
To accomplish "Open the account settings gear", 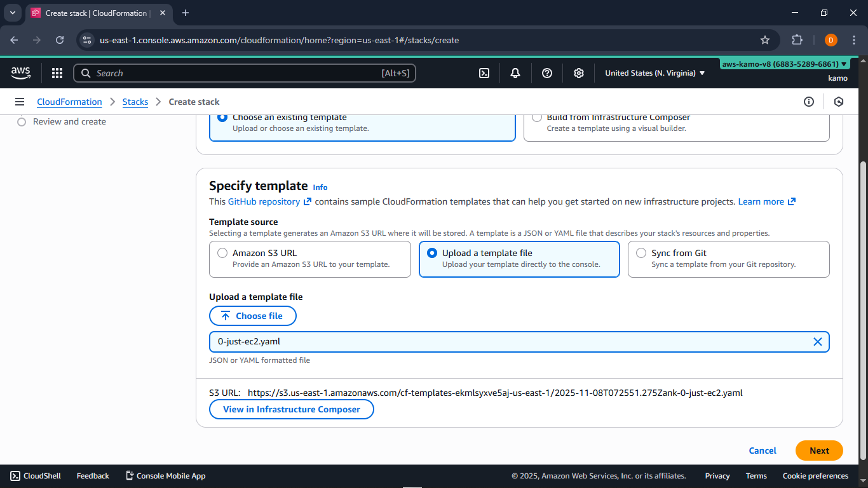I will tap(579, 73).
